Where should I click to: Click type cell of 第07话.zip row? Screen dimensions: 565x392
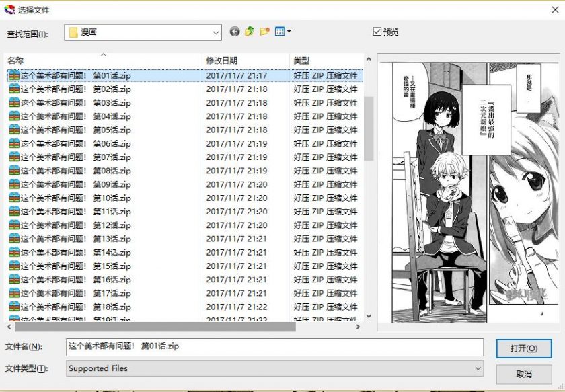pos(326,157)
